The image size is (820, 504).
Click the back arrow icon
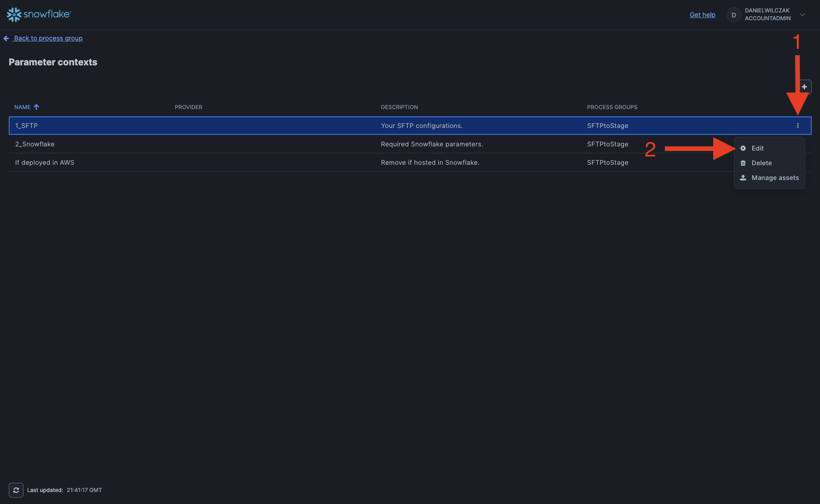(6, 39)
